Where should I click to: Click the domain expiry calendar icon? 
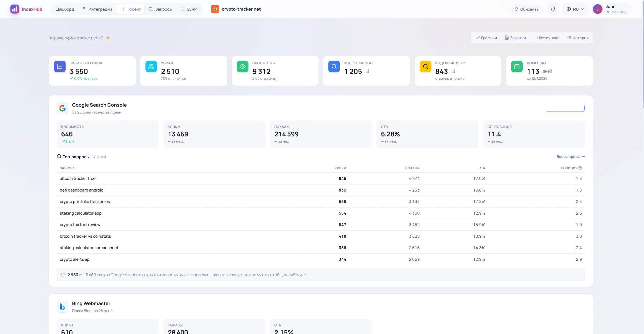(517, 67)
